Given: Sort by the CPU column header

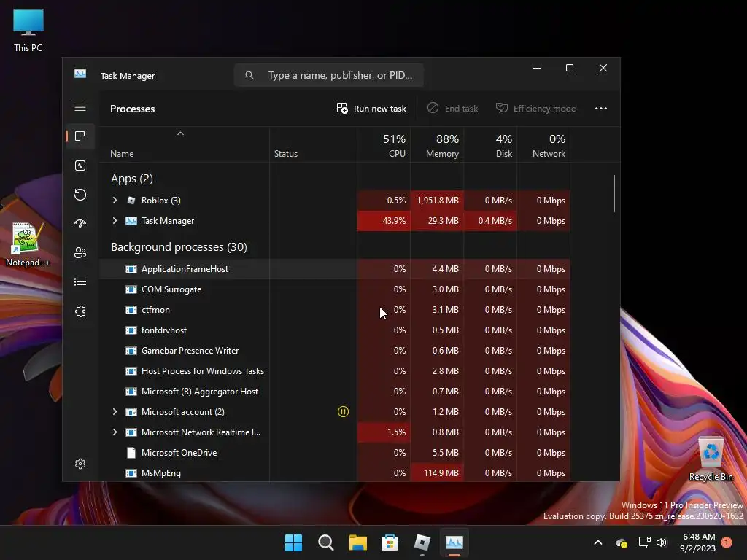Looking at the screenshot, I should pyautogui.click(x=384, y=145).
